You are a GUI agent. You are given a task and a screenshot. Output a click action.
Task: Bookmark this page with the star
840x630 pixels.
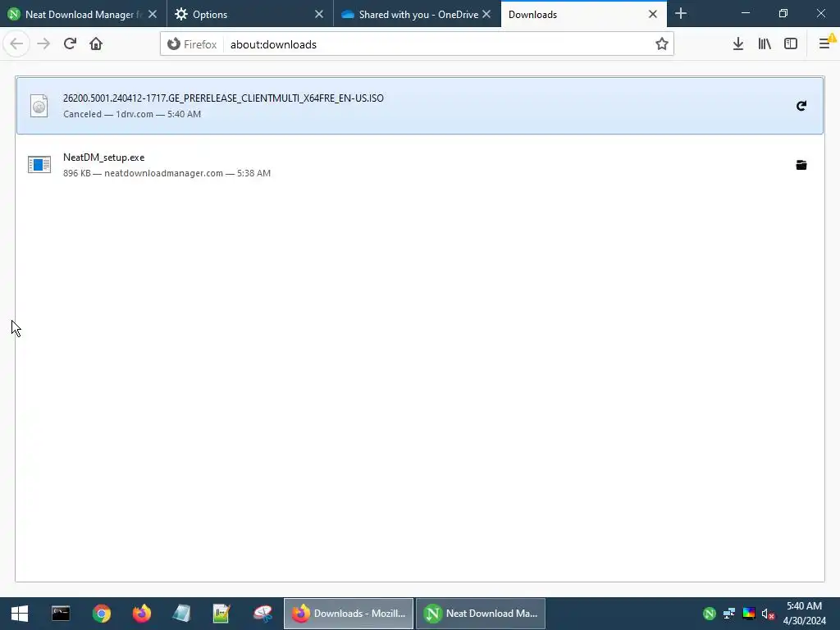pyautogui.click(x=662, y=44)
